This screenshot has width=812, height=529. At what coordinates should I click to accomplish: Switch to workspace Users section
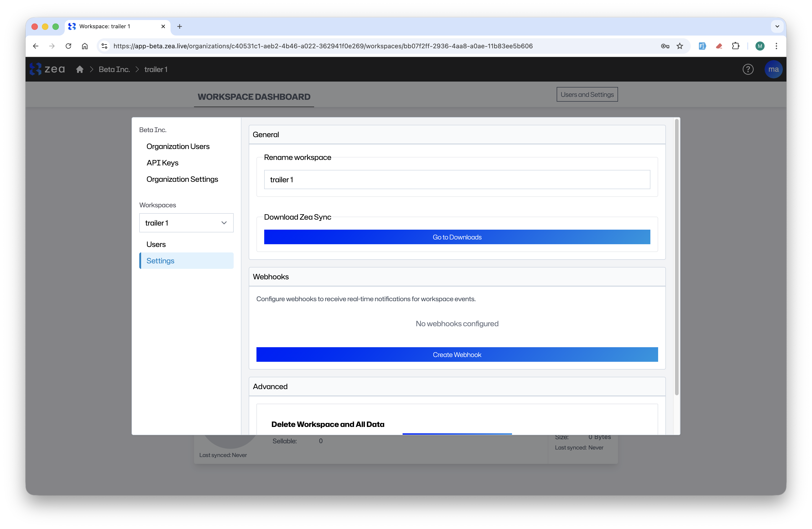[156, 244]
